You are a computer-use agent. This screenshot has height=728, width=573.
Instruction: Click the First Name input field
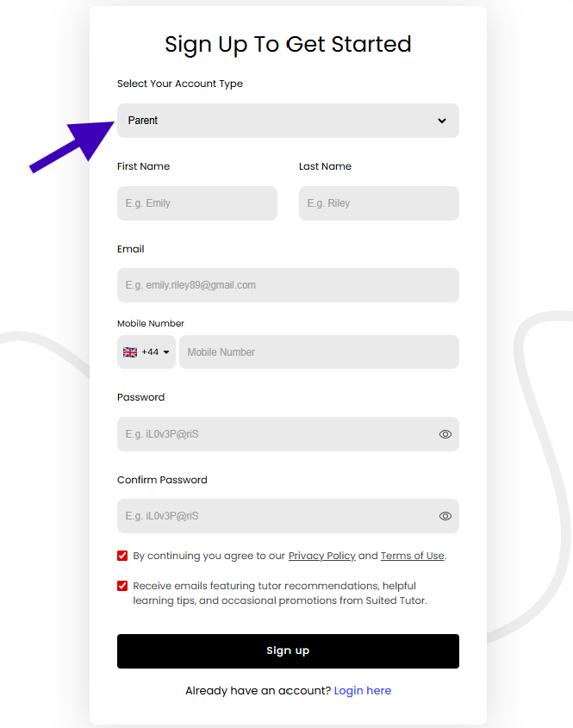click(197, 203)
